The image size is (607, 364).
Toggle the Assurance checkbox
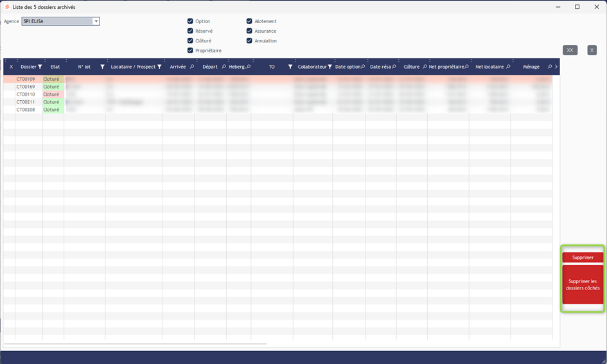249,31
